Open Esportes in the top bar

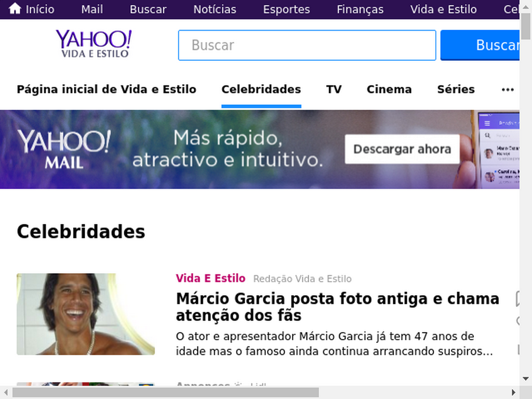(286, 9)
